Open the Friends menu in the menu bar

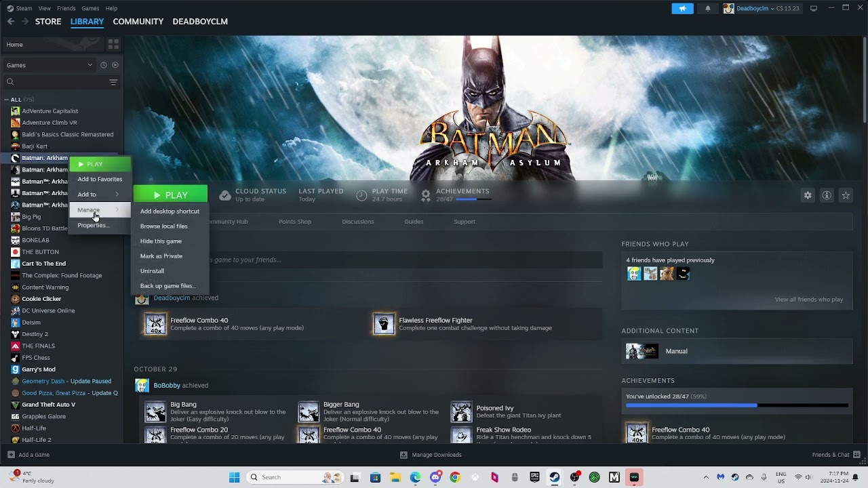(x=66, y=8)
